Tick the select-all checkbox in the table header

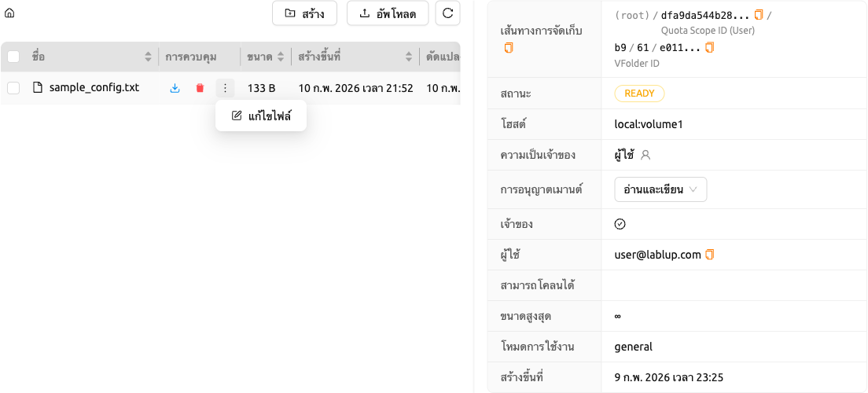point(13,57)
